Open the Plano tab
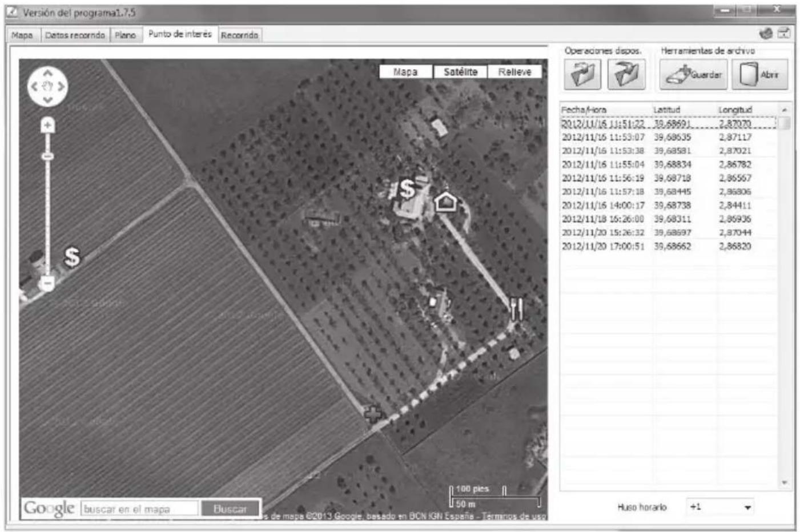 (x=125, y=35)
